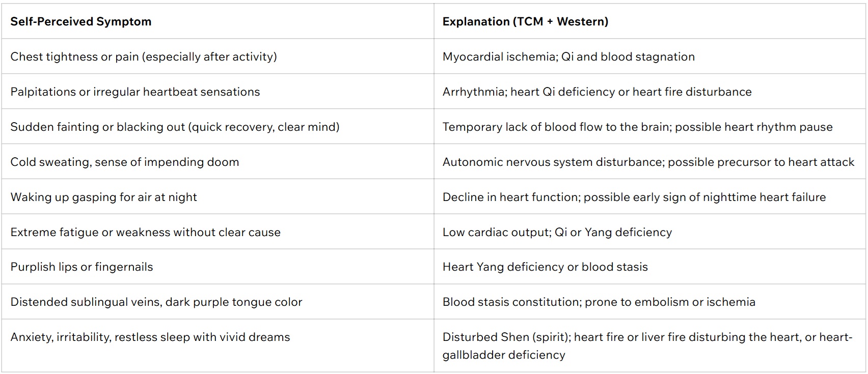Select 'Waking up gasping for air' cell
Image resolution: width=868 pixels, height=374 pixels.
(103, 197)
